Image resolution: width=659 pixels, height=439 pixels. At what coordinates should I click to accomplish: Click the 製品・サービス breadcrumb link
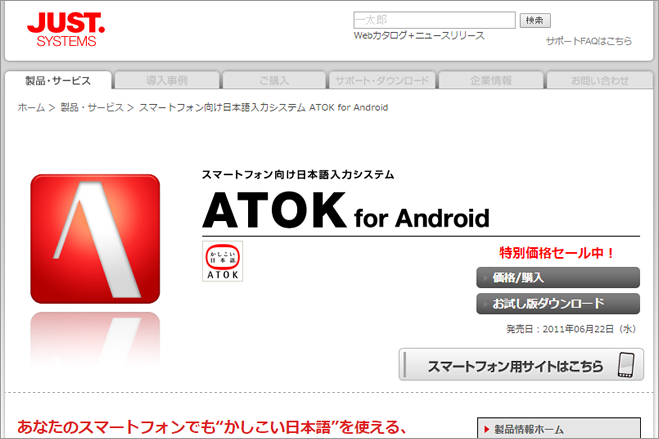(92, 108)
